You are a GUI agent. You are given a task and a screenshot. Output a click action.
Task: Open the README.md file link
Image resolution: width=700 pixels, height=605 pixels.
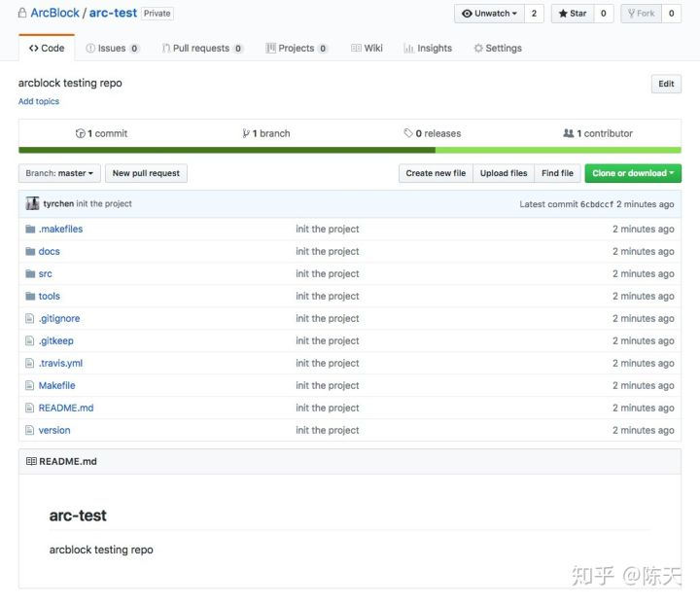point(66,408)
